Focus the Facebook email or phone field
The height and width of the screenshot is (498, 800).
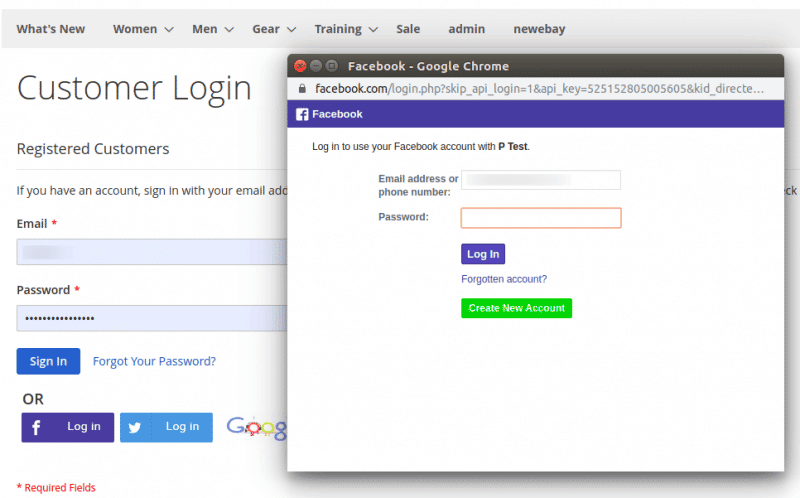541,180
